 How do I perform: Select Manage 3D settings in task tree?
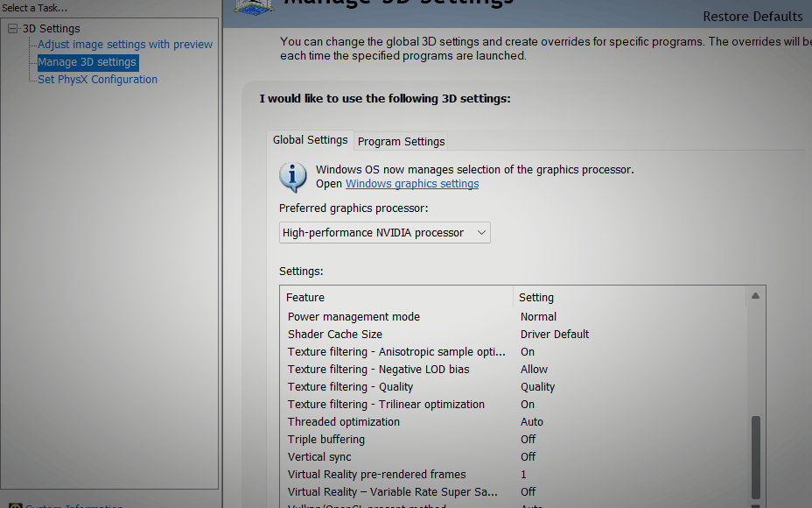(x=87, y=62)
